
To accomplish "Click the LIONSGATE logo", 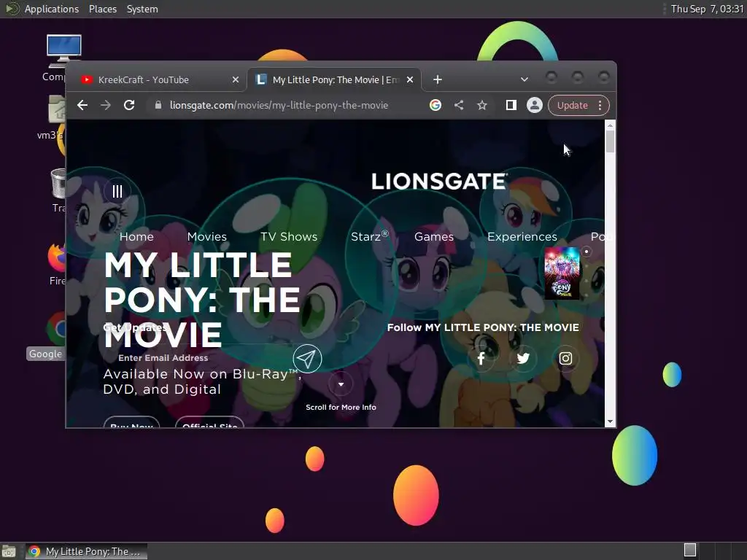I will pyautogui.click(x=439, y=182).
